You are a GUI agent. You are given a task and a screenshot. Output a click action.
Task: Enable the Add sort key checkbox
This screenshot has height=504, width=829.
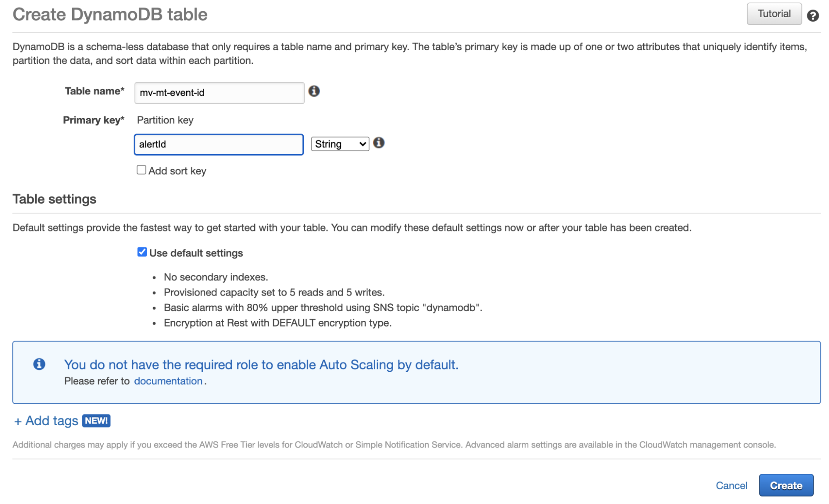click(x=141, y=170)
